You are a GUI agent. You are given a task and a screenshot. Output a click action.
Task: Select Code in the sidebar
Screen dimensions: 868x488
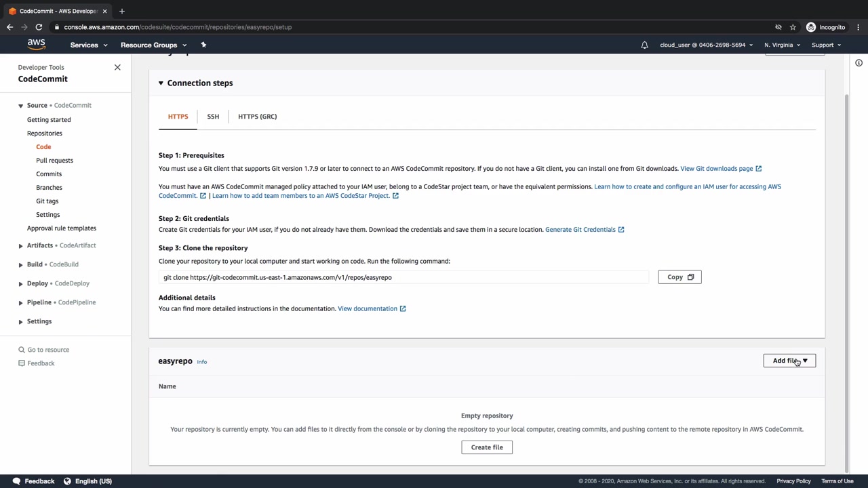(x=43, y=146)
